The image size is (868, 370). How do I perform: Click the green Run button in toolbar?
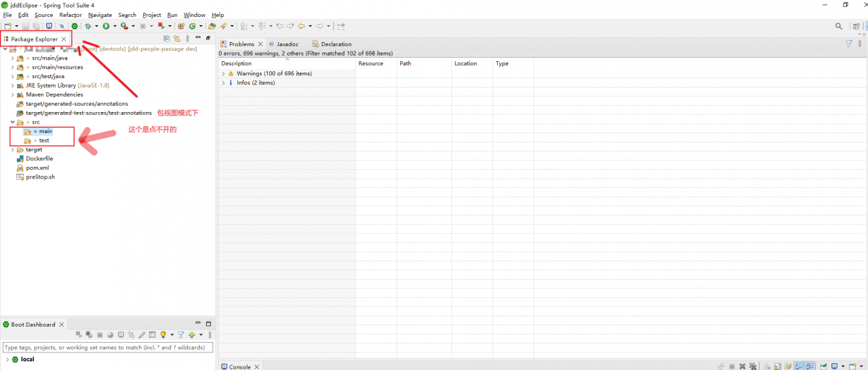[x=106, y=26]
